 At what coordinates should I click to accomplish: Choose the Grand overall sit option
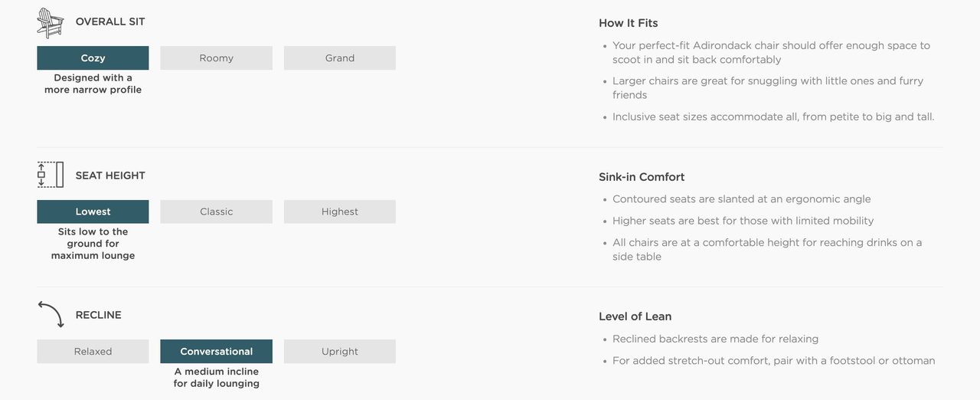click(x=340, y=58)
